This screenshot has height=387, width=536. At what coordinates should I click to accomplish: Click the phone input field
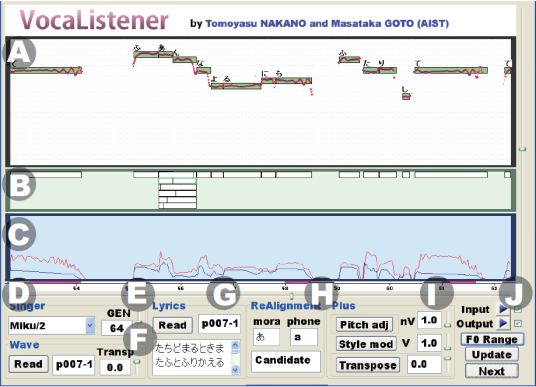point(304,337)
